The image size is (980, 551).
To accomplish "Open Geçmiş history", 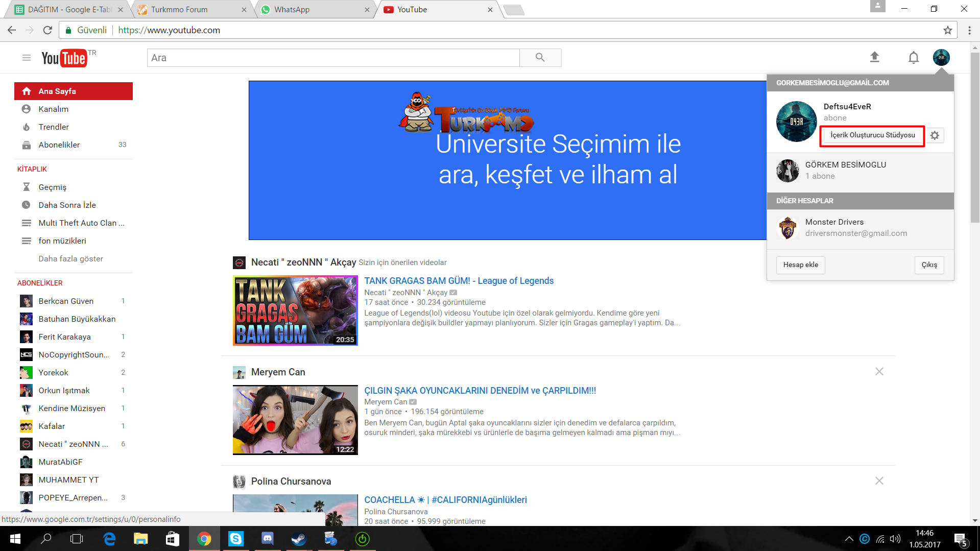I will [74, 187].
